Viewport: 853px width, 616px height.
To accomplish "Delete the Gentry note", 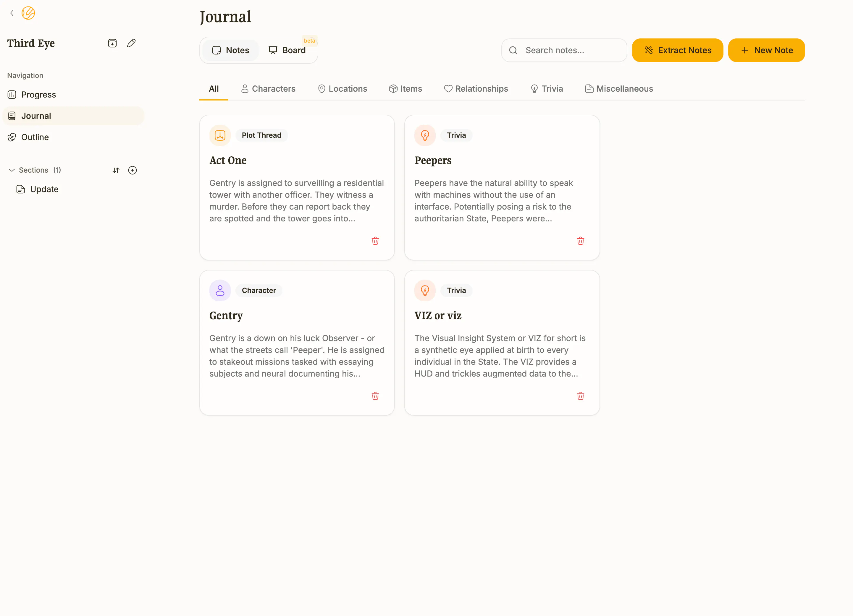I will 375,396.
